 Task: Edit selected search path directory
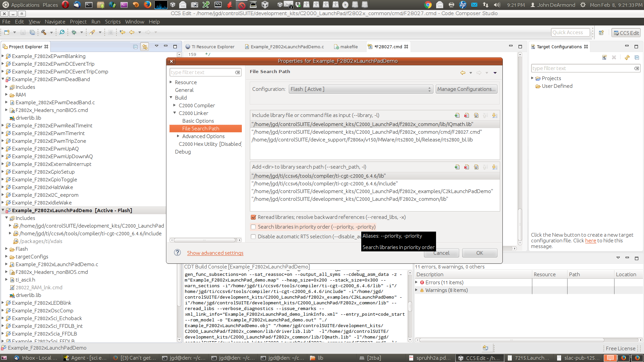(x=476, y=167)
